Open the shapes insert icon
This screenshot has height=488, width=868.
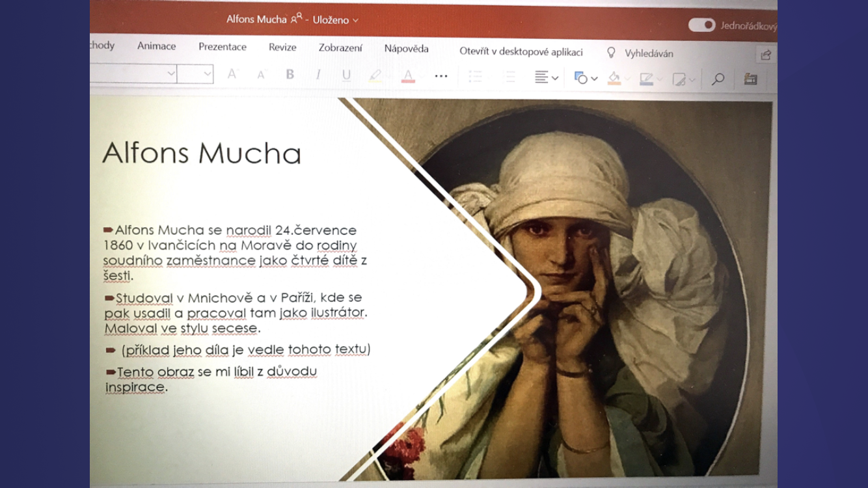[581, 78]
